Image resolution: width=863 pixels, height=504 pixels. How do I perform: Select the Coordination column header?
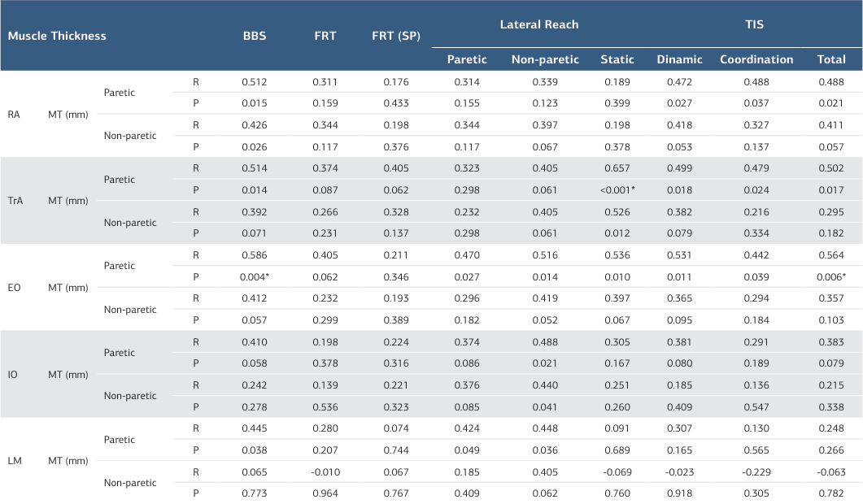[756, 59]
